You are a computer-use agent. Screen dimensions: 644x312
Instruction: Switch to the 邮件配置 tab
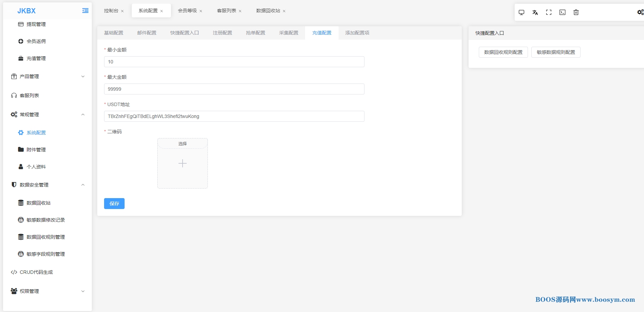[147, 33]
